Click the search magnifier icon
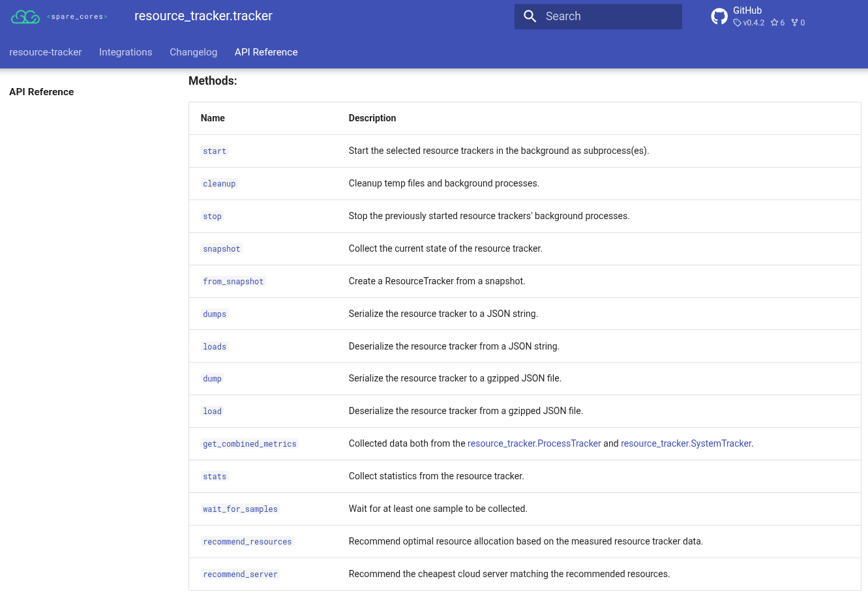This screenshot has height=596, width=868. click(x=530, y=16)
